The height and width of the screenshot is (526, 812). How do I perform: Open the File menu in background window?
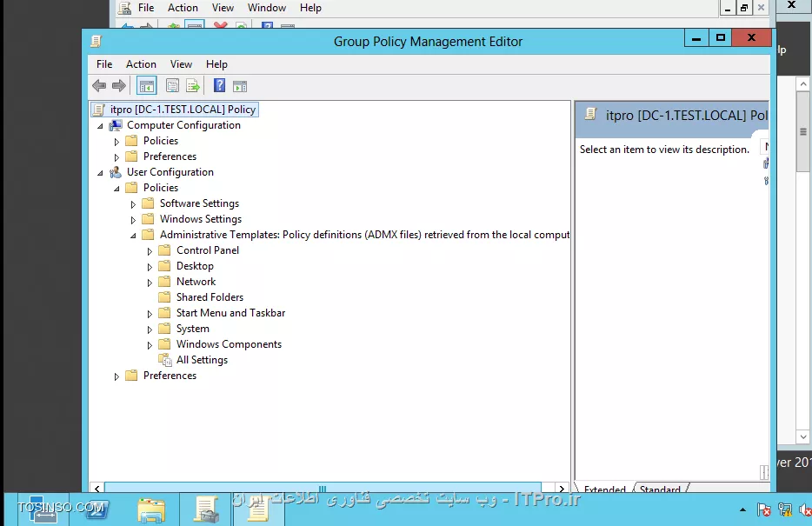pos(146,8)
